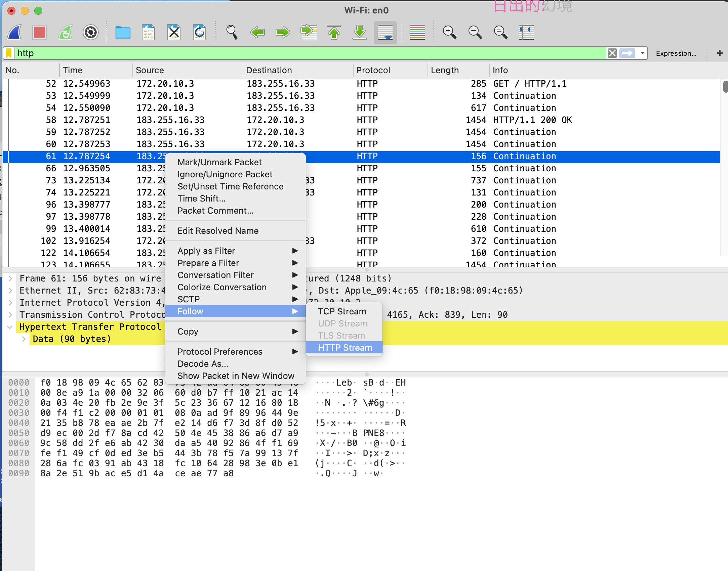This screenshot has width=728, height=571.
Task: Click the open capture file icon
Action: (123, 33)
